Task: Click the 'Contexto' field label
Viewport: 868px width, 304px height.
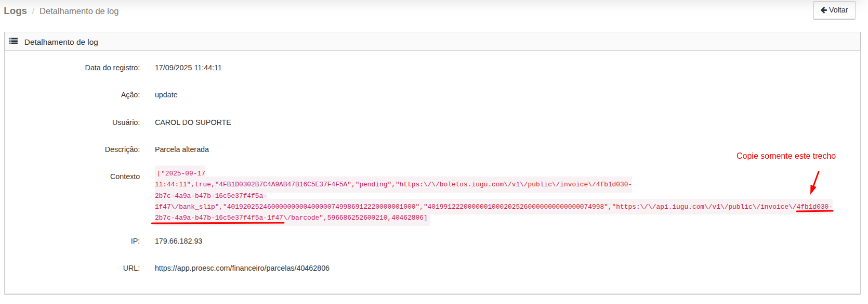Action: (x=125, y=176)
